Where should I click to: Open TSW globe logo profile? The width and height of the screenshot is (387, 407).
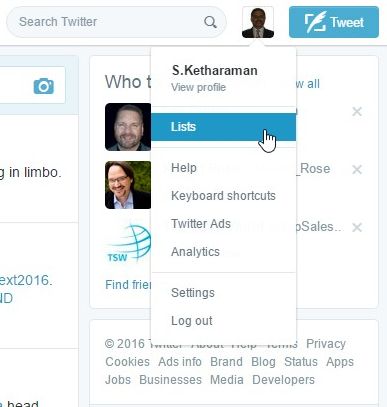[128, 243]
